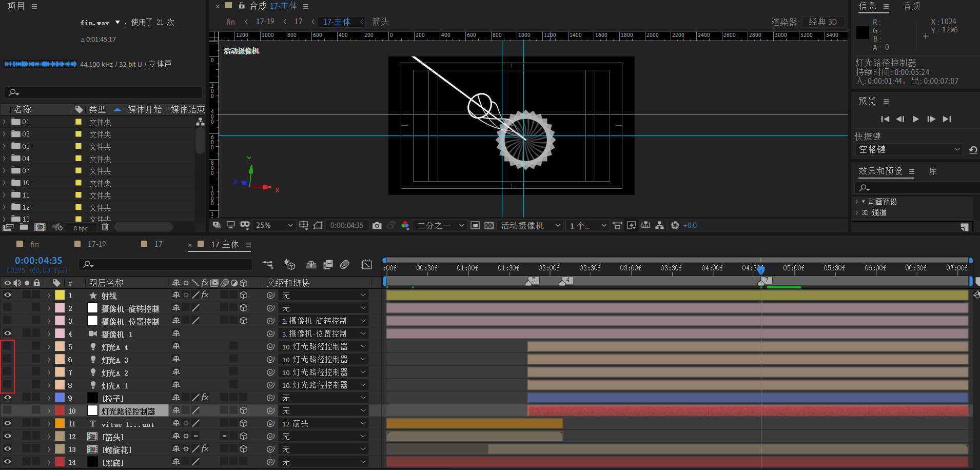Viewport: 980px width, 470px height.
Task: Open graph editor icon in timeline
Action: pyautogui.click(x=367, y=264)
